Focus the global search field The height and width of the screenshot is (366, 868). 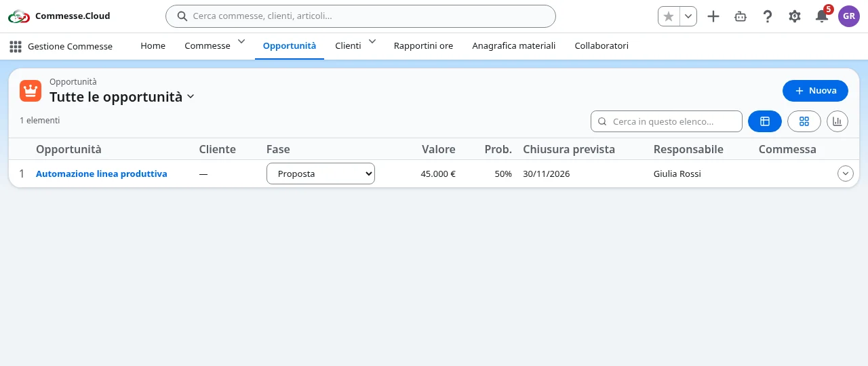click(361, 16)
